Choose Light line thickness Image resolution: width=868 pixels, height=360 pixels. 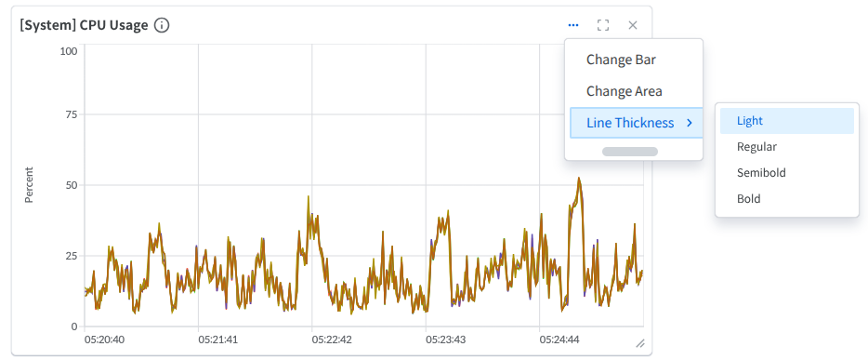pyautogui.click(x=786, y=121)
